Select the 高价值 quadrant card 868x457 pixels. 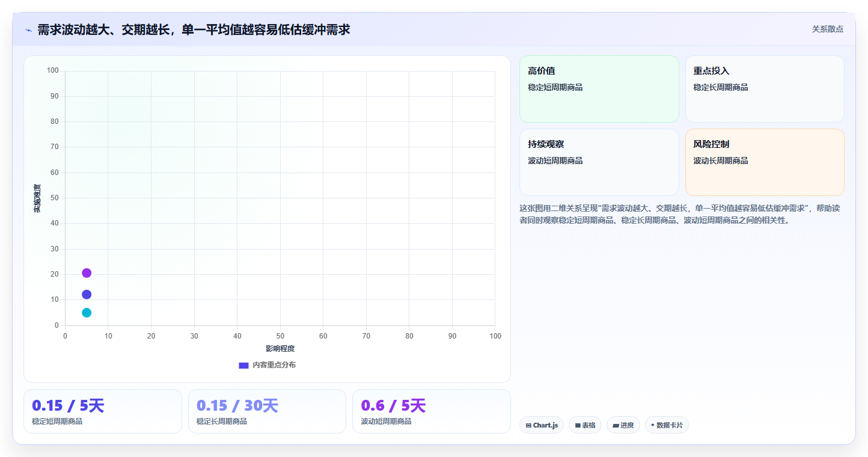pyautogui.click(x=599, y=89)
